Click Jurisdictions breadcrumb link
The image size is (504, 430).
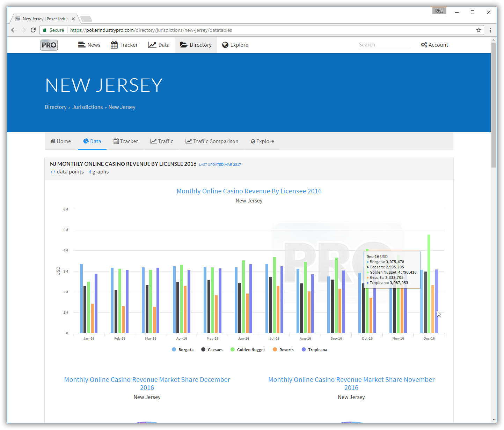[88, 107]
